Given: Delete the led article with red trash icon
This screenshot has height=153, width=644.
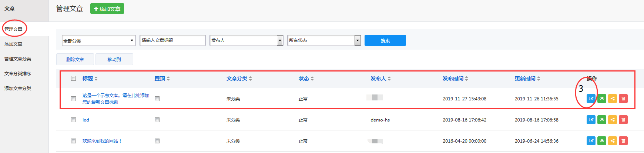Looking at the screenshot, I should click(623, 120).
